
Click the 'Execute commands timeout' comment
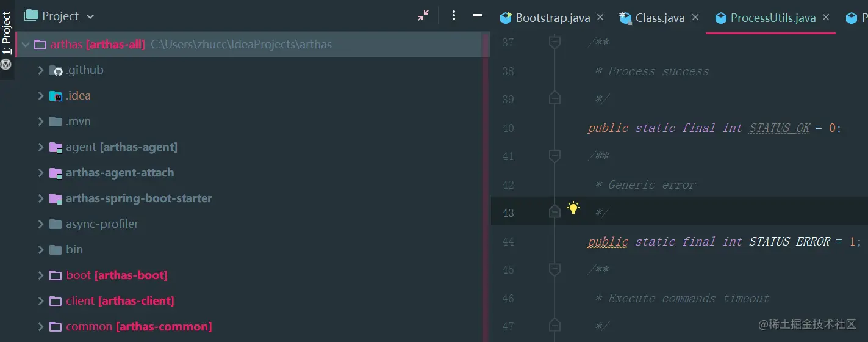(x=689, y=299)
